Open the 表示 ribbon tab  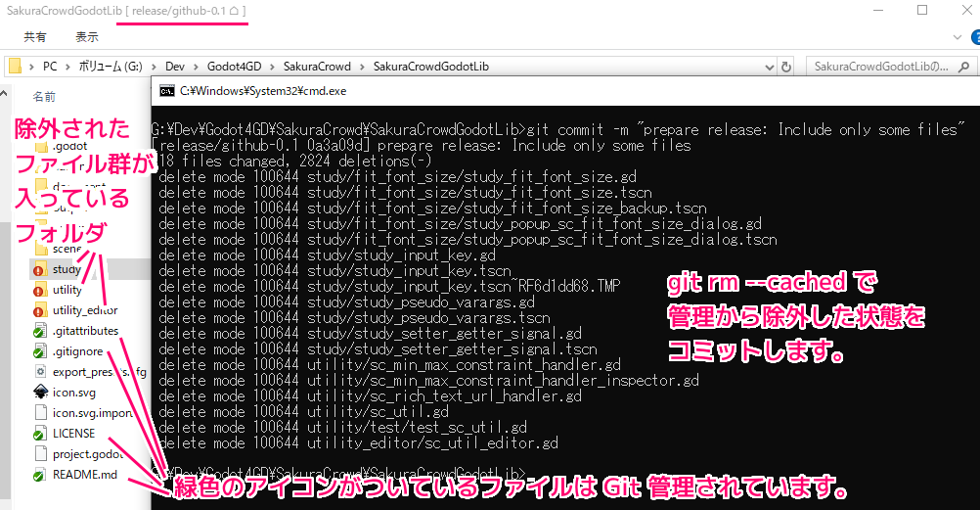(x=87, y=37)
